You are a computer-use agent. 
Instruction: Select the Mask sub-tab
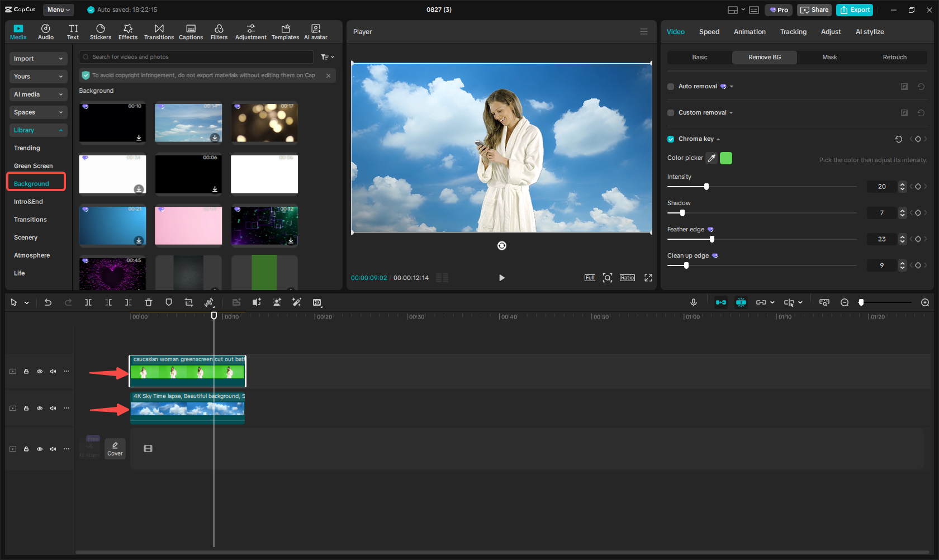(829, 57)
